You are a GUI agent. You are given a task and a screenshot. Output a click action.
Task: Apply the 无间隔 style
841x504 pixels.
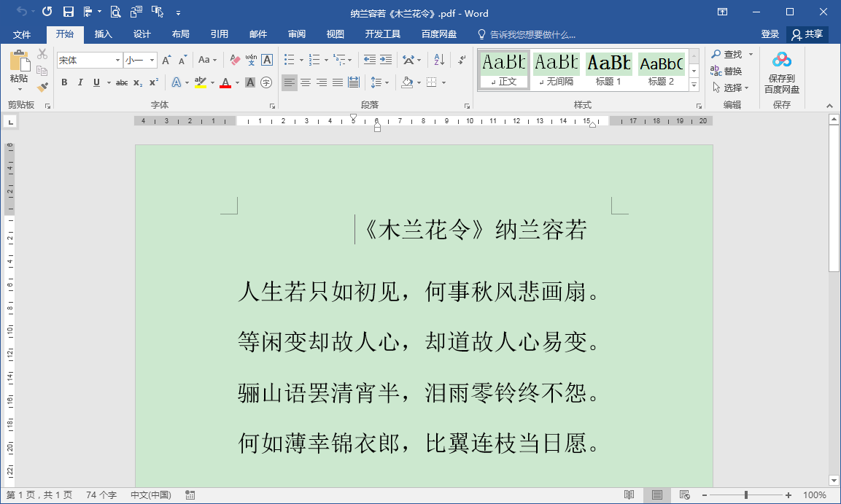[557, 70]
